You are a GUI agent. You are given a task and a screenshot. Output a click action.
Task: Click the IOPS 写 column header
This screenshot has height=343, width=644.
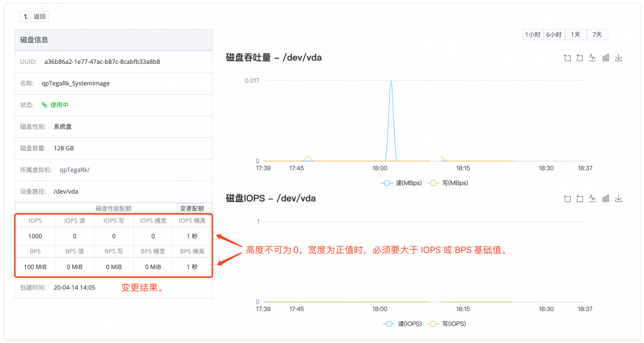tap(114, 221)
